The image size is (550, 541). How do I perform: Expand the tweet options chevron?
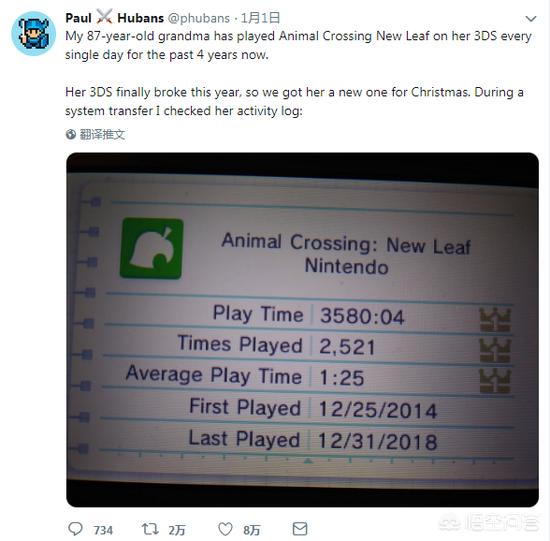[531, 18]
